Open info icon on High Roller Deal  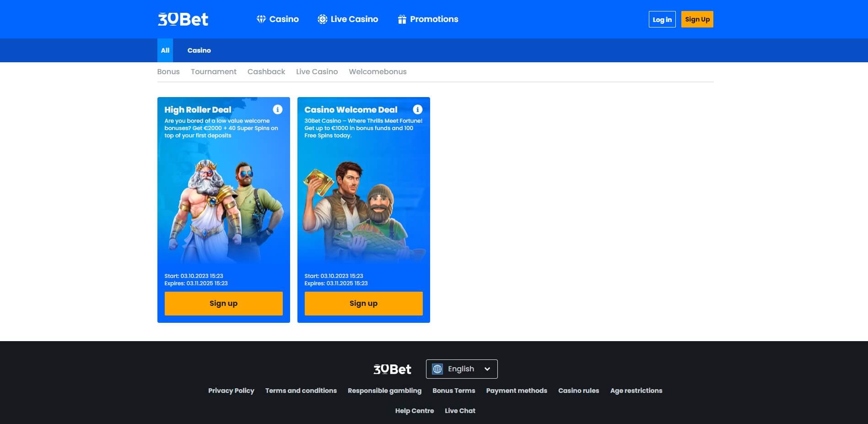(278, 109)
